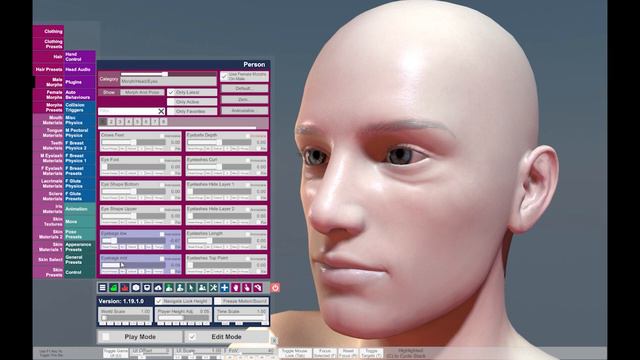Open the Iris Materials tab
The height and width of the screenshot is (360, 640).
point(48,209)
